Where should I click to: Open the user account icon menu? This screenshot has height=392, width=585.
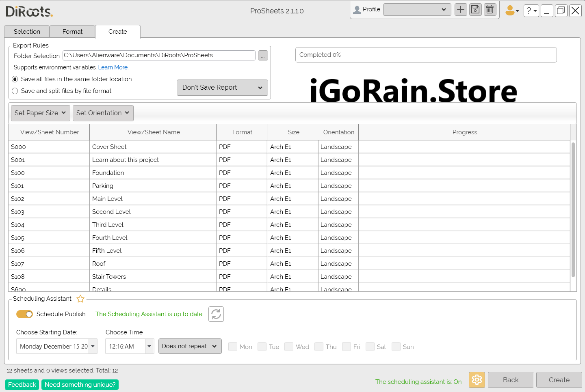click(512, 11)
